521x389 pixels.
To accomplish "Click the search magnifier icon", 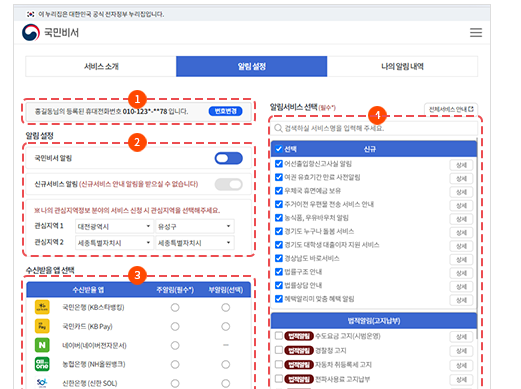I will 278,128.
